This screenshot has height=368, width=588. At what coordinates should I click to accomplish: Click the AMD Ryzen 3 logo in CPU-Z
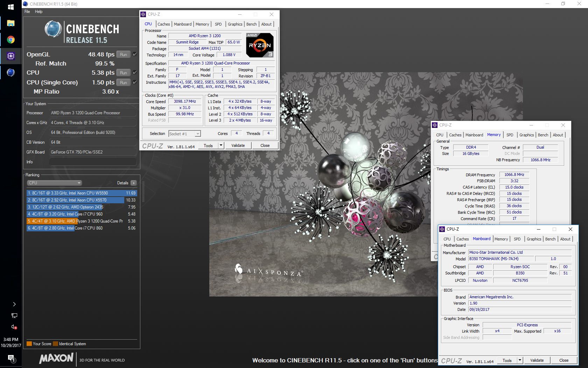click(x=260, y=45)
